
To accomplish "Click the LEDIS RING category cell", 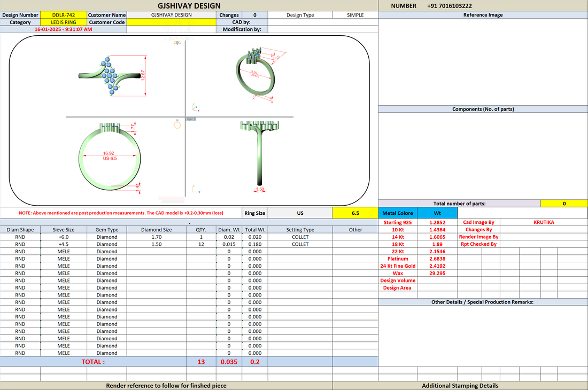I will pyautogui.click(x=64, y=22).
